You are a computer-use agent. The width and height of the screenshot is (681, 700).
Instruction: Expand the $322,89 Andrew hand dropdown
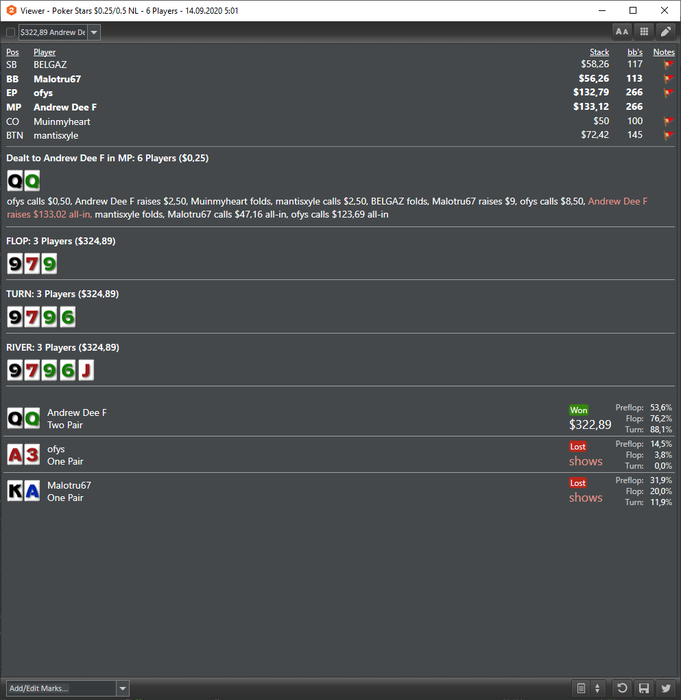pyautogui.click(x=94, y=32)
